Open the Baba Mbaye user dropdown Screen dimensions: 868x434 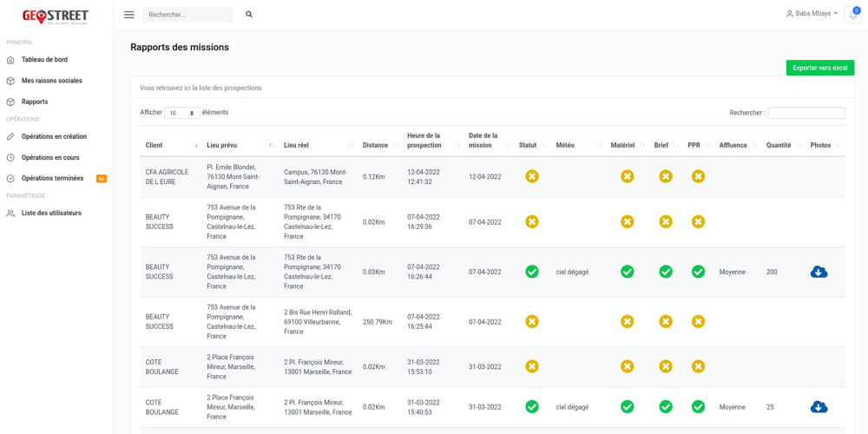click(812, 14)
